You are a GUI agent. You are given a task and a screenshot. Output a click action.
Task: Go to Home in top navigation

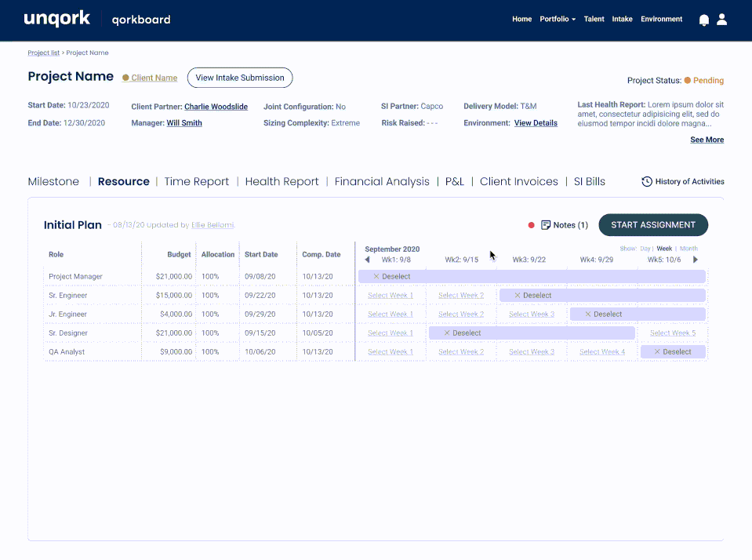coord(521,19)
